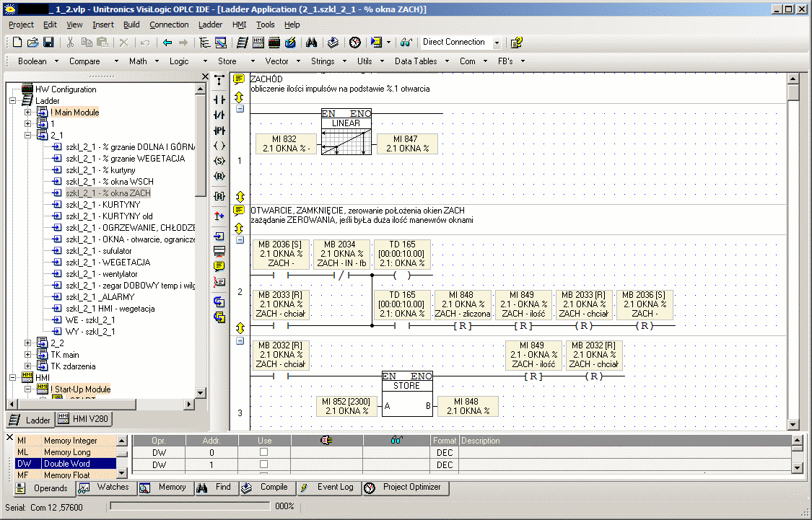Select Memory Float operand type

point(66,475)
